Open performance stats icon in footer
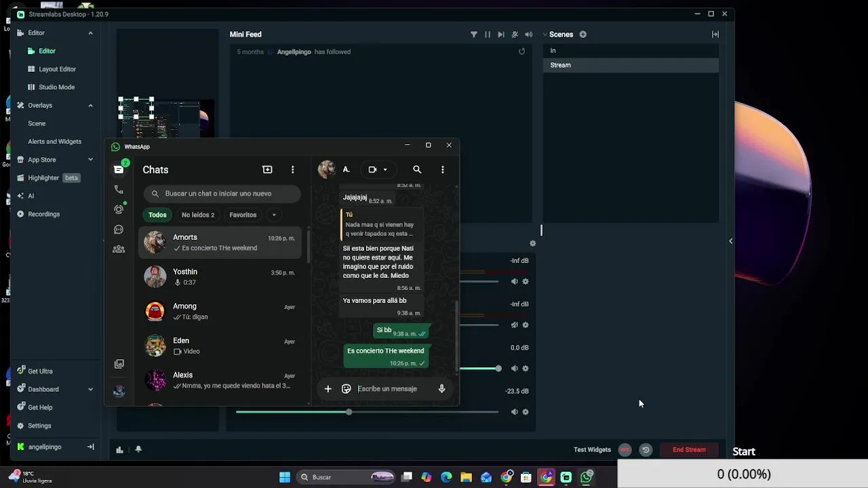Image resolution: width=868 pixels, height=488 pixels. point(119,449)
